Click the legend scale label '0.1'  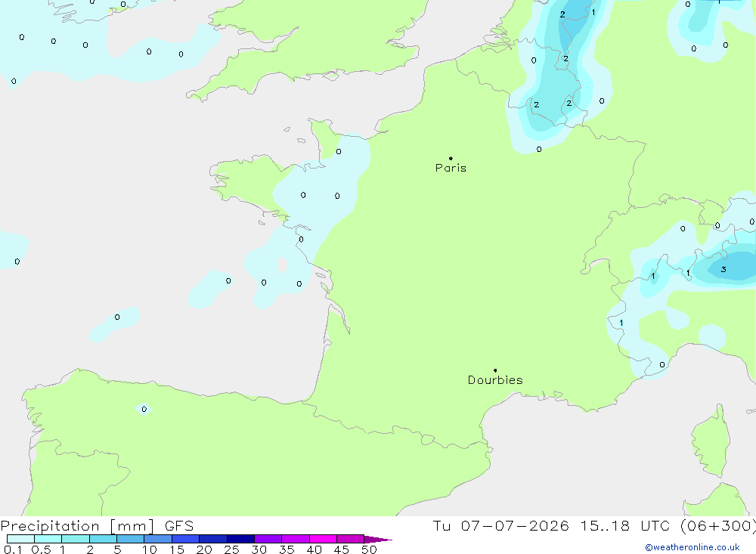point(13,549)
